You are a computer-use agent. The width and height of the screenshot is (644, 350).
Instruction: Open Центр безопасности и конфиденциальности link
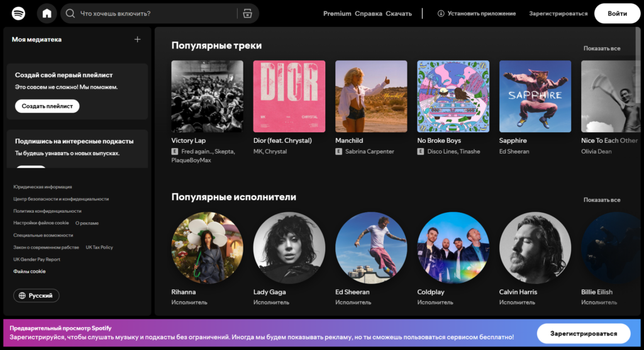(x=61, y=199)
